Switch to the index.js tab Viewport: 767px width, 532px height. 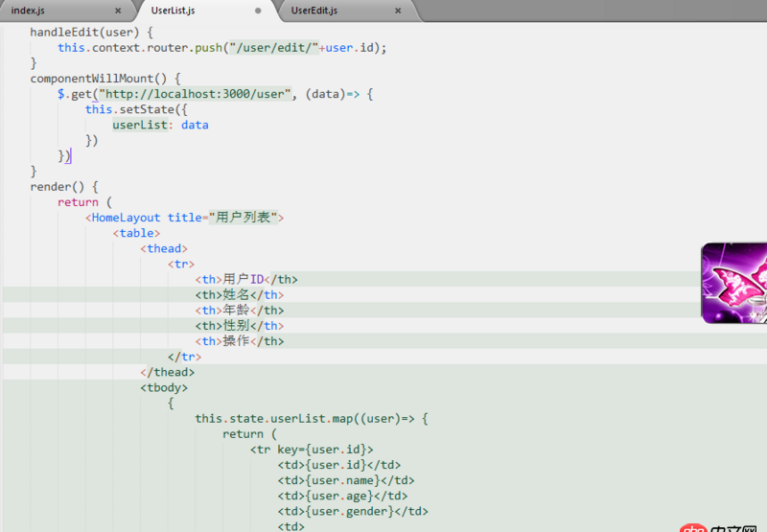[x=28, y=11]
